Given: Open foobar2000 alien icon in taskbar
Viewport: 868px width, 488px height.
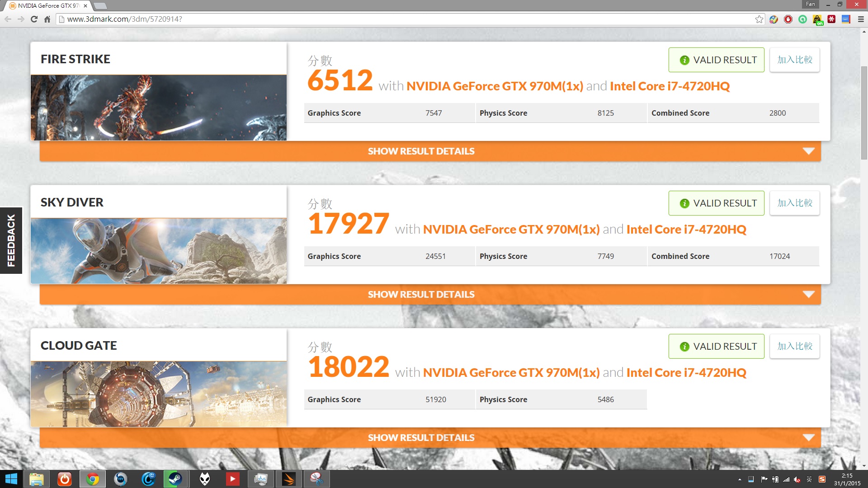Looking at the screenshot, I should (205, 479).
